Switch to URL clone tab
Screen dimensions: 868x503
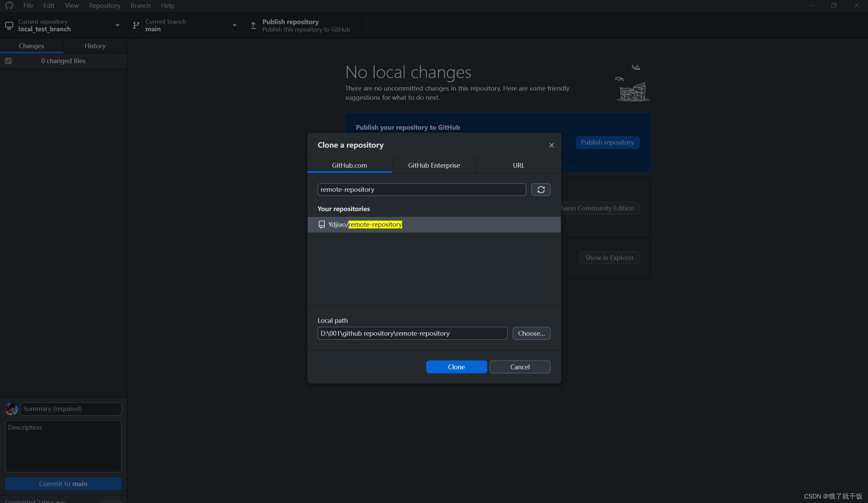click(x=518, y=165)
